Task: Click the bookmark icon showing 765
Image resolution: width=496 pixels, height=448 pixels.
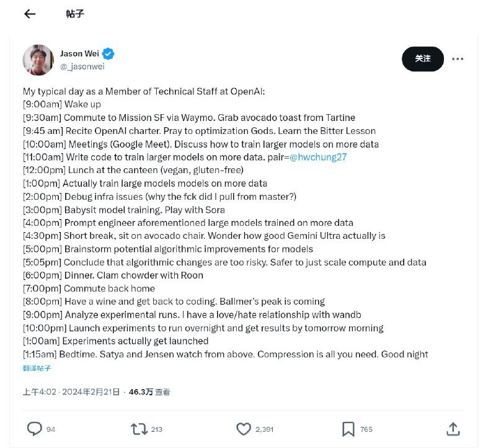Action: 348,429
